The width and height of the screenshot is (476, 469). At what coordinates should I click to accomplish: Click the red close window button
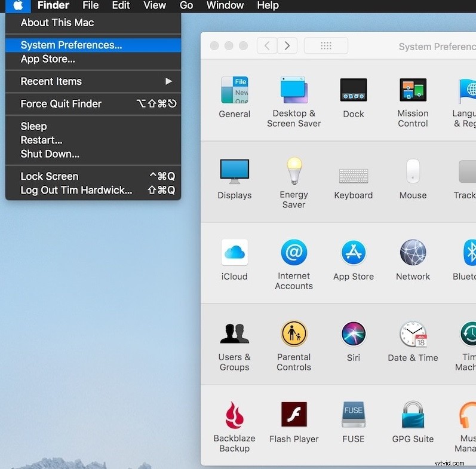tap(214, 45)
